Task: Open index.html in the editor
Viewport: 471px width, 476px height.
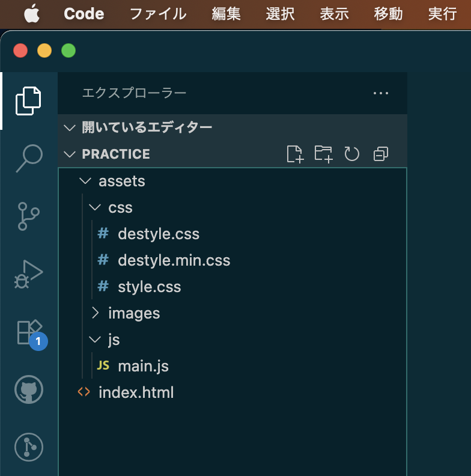Action: 136,392
